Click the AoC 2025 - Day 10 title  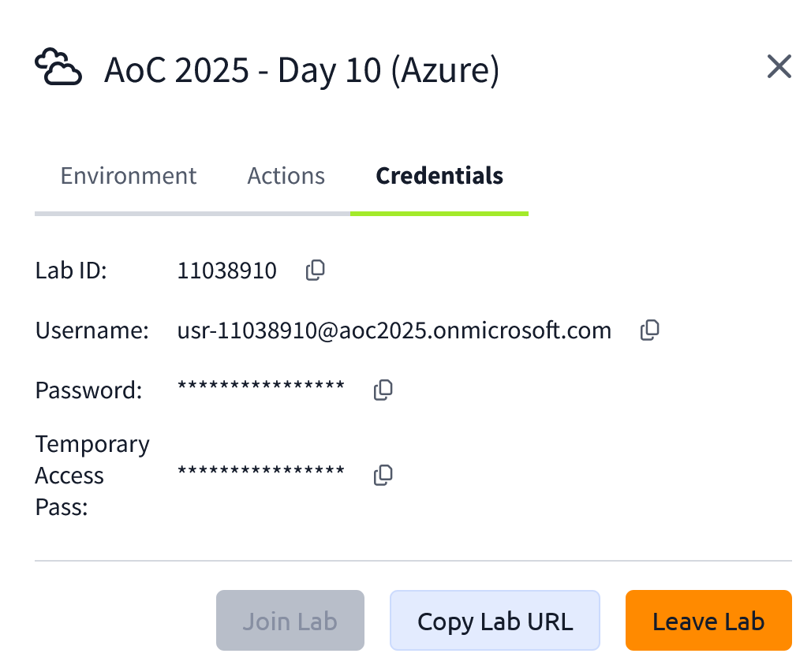[x=302, y=69]
